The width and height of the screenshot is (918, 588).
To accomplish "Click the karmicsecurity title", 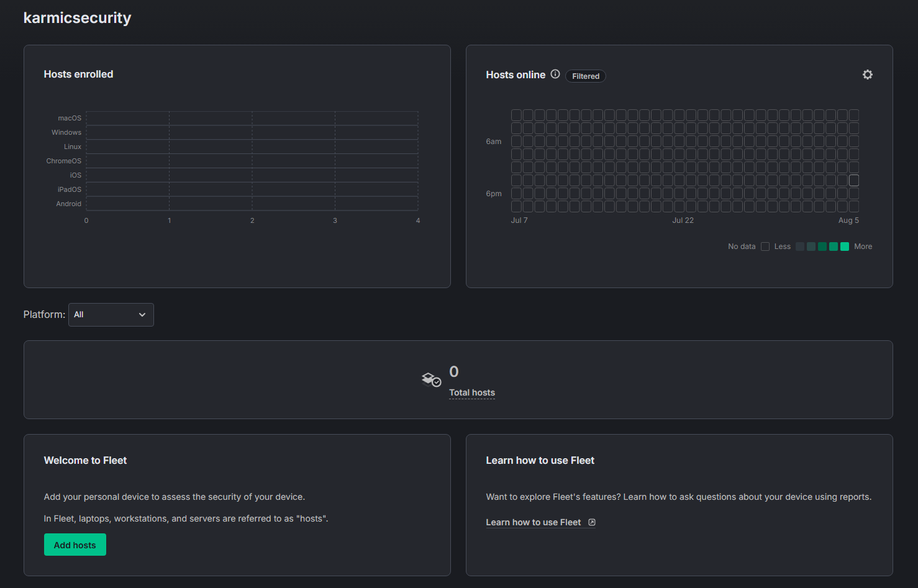I will [77, 17].
